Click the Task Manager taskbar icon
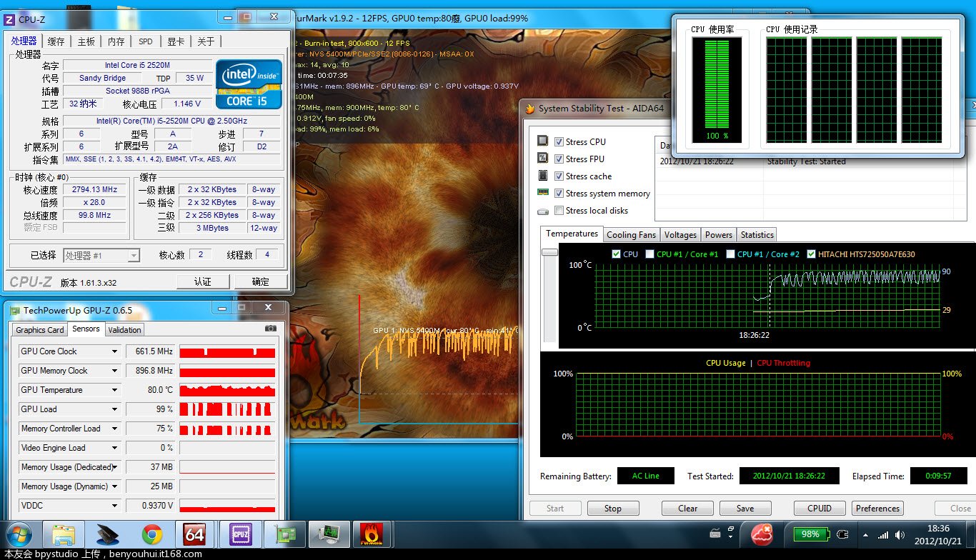Screen dimensions: 976x560 pyautogui.click(x=329, y=534)
